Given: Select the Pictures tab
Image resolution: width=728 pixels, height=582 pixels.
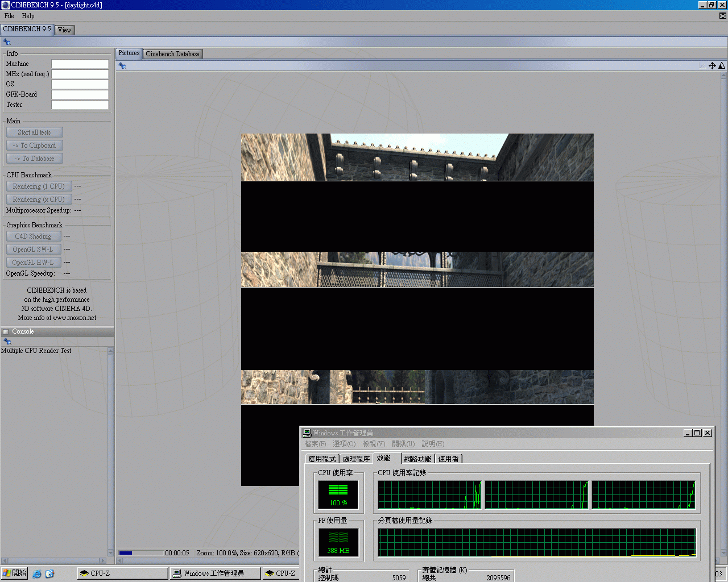Looking at the screenshot, I should pos(129,53).
